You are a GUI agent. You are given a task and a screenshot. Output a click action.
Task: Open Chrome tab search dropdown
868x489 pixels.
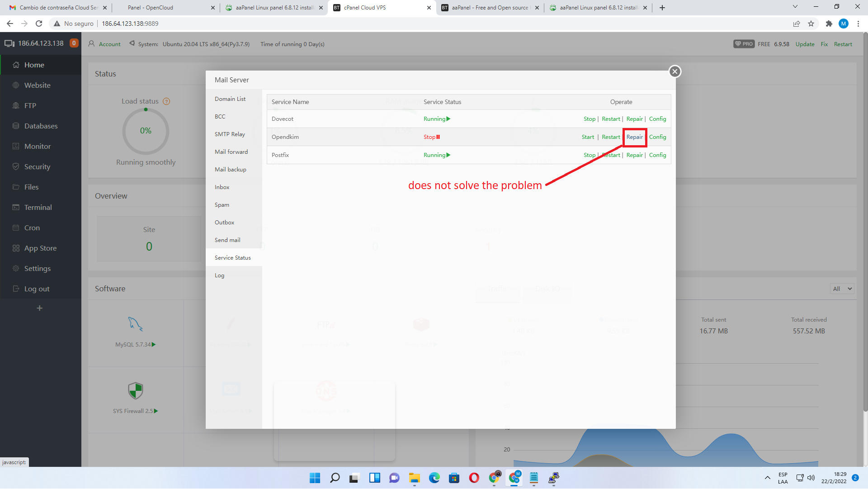pyautogui.click(x=795, y=7)
